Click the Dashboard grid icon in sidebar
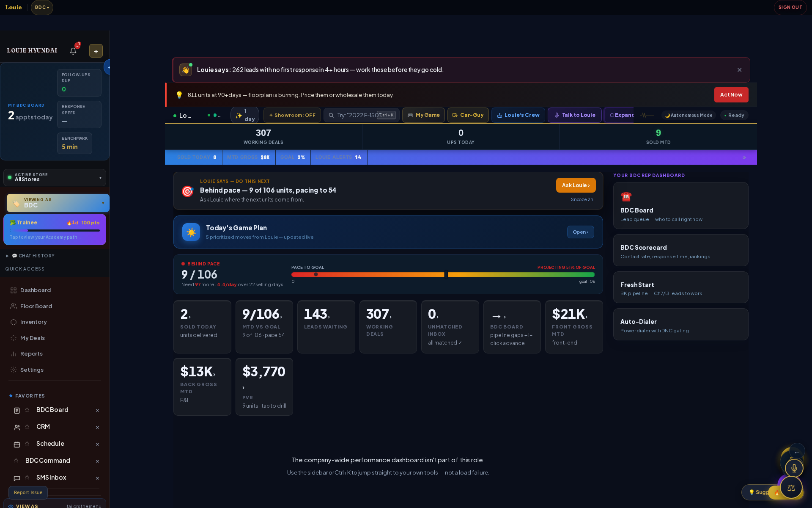This screenshot has width=812, height=508. coord(14,290)
